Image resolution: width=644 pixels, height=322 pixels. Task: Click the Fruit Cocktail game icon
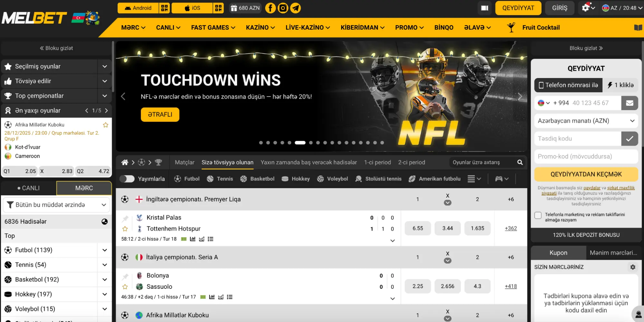[x=511, y=27]
